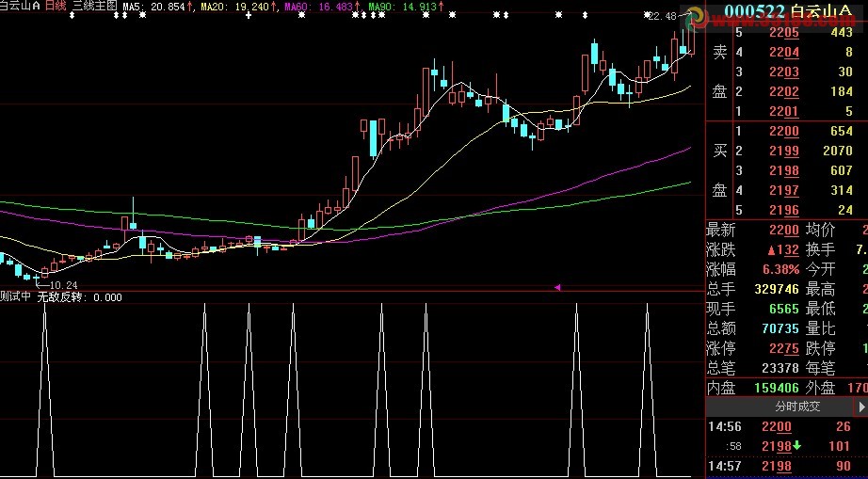The height and width of the screenshot is (479, 868).
Task: Select the 14:56 tick row
Action: pyautogui.click(x=787, y=427)
